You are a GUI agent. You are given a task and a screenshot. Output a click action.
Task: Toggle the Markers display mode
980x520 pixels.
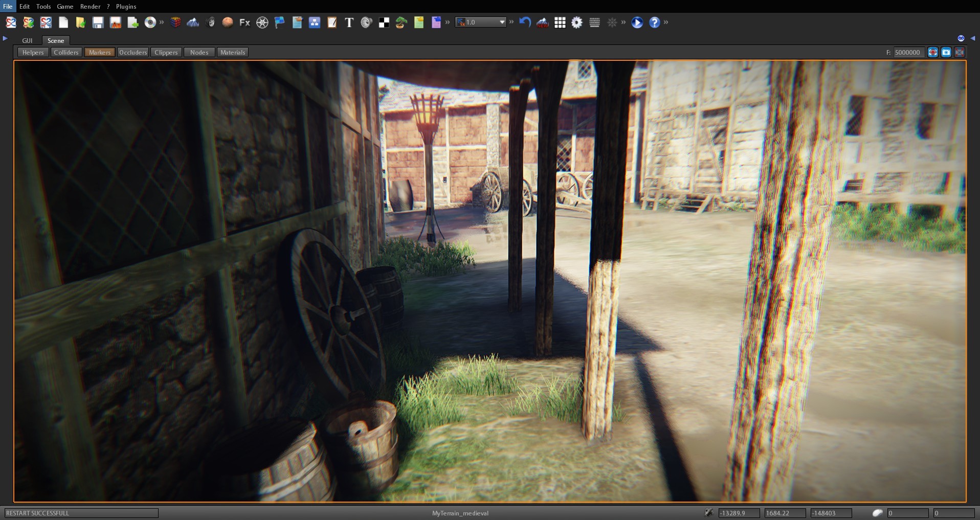click(x=99, y=52)
